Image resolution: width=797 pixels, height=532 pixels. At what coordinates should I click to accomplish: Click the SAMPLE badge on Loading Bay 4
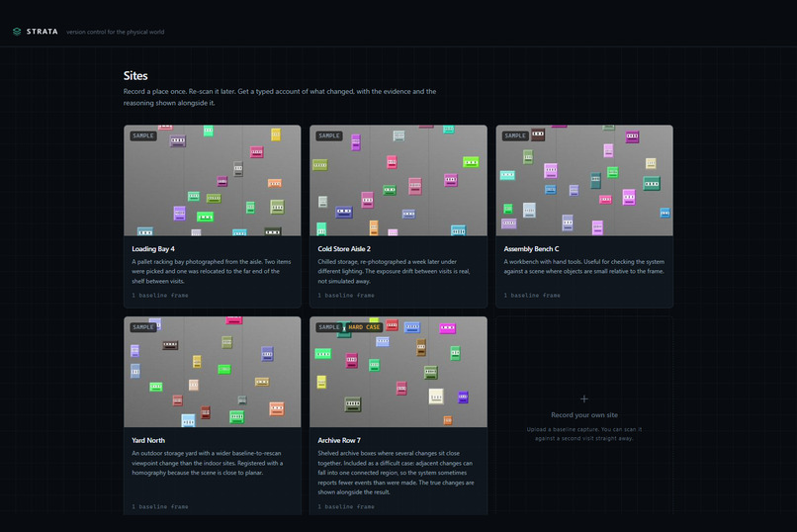point(143,135)
